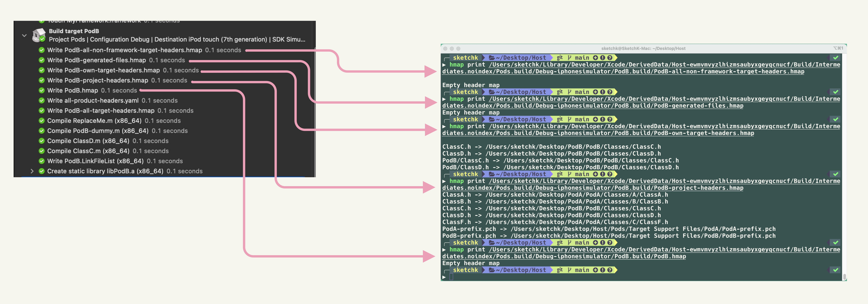The image size is (868, 304).
Task: Click terminal title sketchk@SketchK-Mac: ~/Desktop/Host
Action: coord(643,49)
